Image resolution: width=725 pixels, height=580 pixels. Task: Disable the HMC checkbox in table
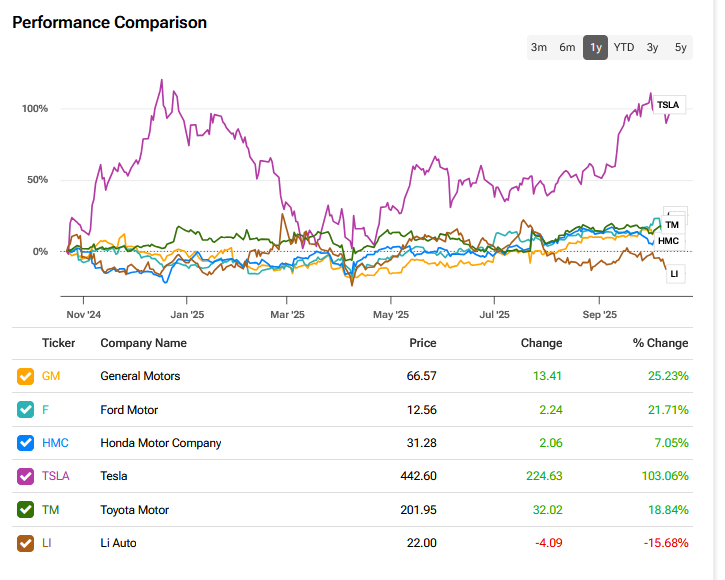point(25,443)
